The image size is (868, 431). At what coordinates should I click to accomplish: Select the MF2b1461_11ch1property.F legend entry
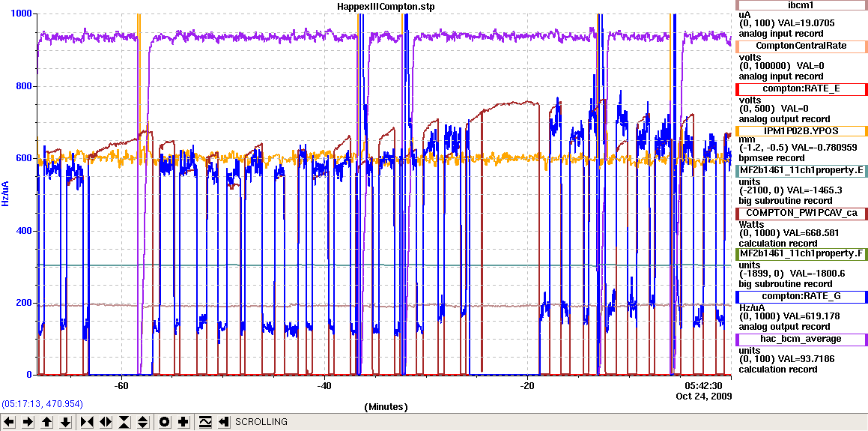pyautogui.click(x=801, y=253)
